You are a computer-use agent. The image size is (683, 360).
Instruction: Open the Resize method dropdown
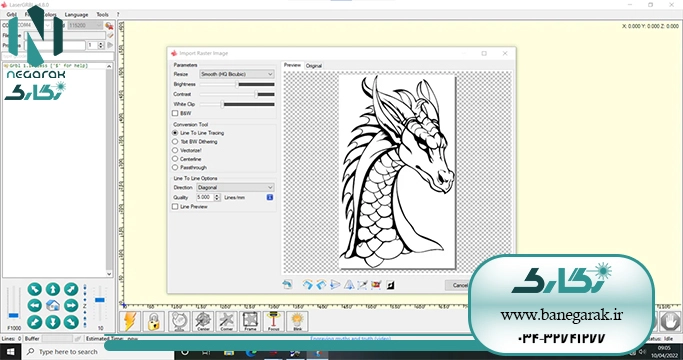pos(237,74)
